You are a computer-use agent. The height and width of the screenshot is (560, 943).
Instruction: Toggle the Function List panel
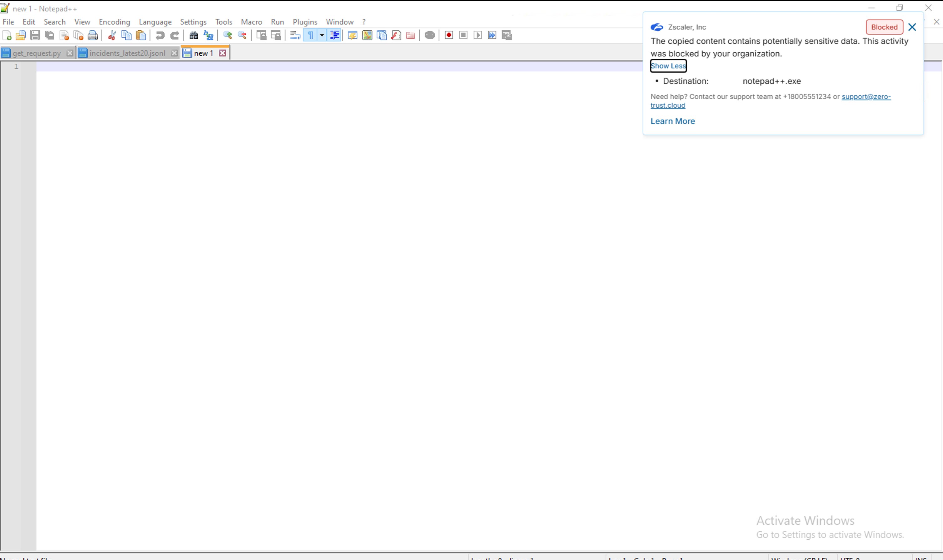(396, 35)
